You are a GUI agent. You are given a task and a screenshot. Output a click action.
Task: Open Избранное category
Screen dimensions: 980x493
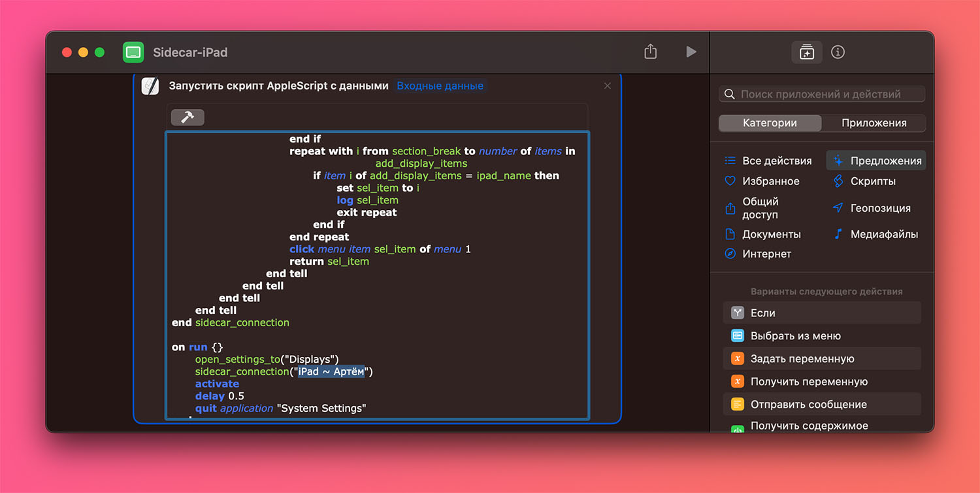770,181
